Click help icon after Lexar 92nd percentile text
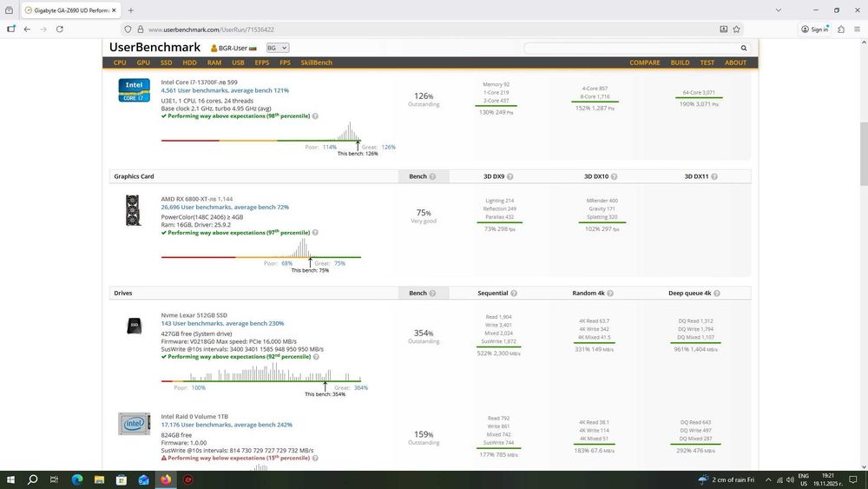This screenshot has height=489, width=868. click(316, 357)
